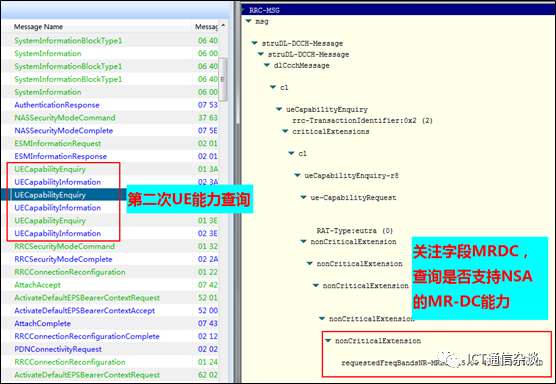The image size is (556, 384).
Task: Click hex cell 02 12
Action: click(x=208, y=336)
